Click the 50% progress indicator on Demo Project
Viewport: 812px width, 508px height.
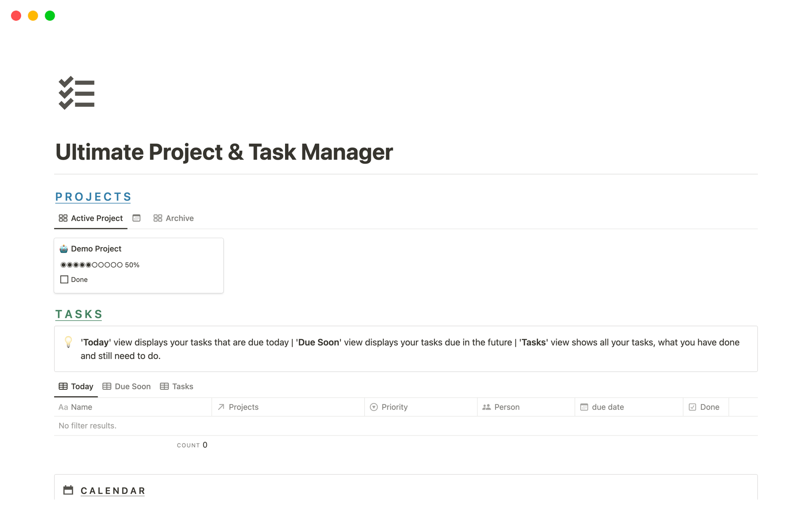(x=100, y=265)
